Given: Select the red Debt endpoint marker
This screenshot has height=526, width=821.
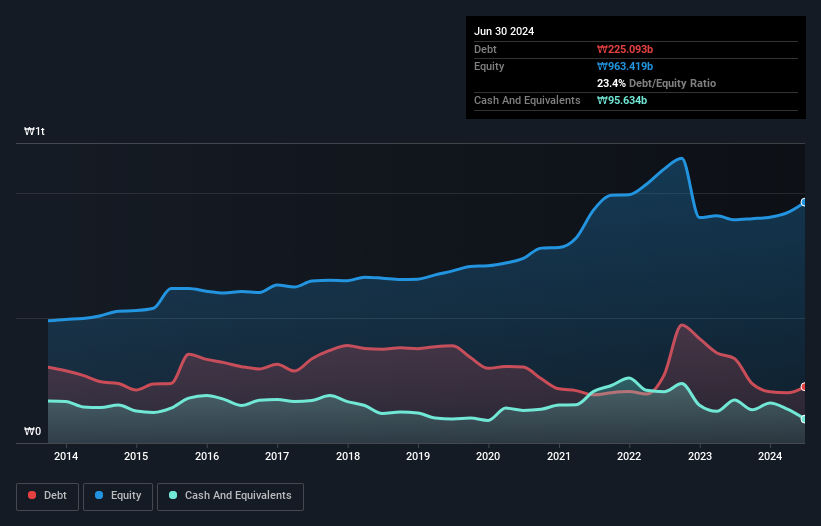Looking at the screenshot, I should pyautogui.click(x=804, y=387).
